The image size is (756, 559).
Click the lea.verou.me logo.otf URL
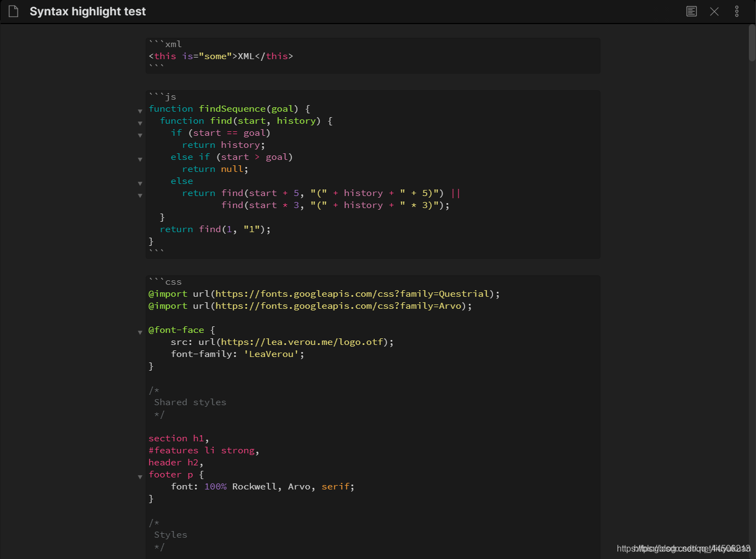coord(302,342)
